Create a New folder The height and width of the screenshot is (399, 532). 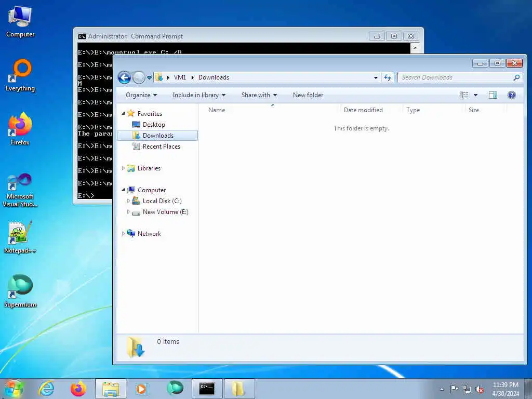(x=308, y=95)
